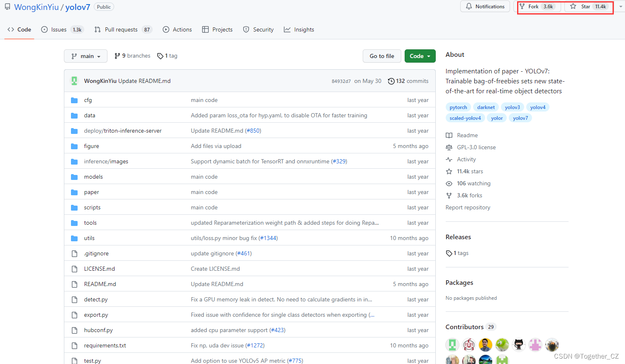The width and height of the screenshot is (625, 364).
Task: Open the Contributors heading link
Action: (x=464, y=327)
